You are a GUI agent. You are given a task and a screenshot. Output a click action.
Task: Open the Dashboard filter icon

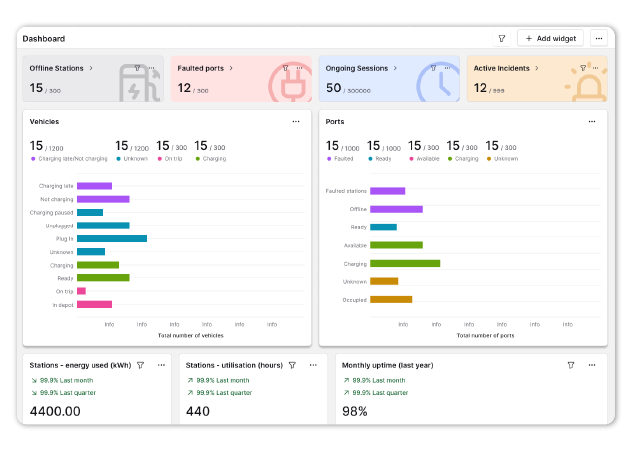(502, 39)
